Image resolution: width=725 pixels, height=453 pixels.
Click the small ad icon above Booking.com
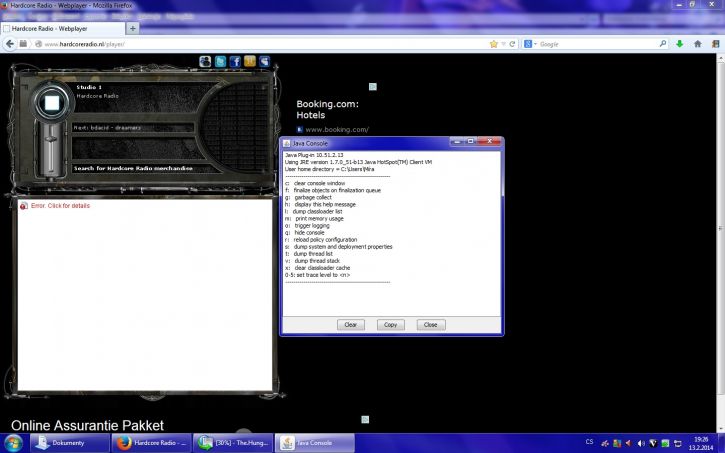(373, 86)
